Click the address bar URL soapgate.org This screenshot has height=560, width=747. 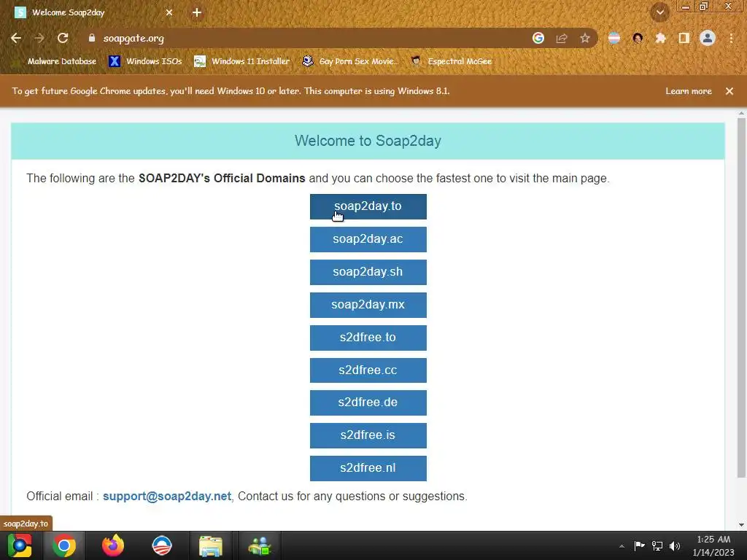coord(133,39)
